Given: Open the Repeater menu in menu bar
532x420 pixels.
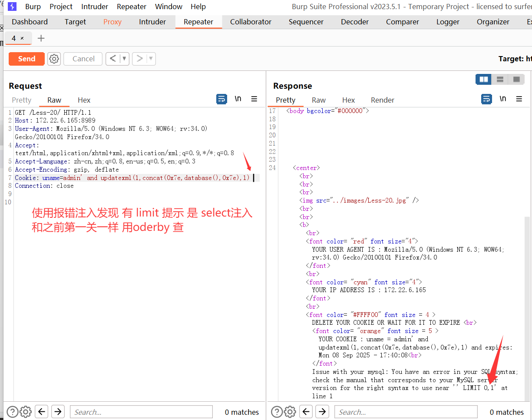Looking at the screenshot, I should (x=132, y=7).
